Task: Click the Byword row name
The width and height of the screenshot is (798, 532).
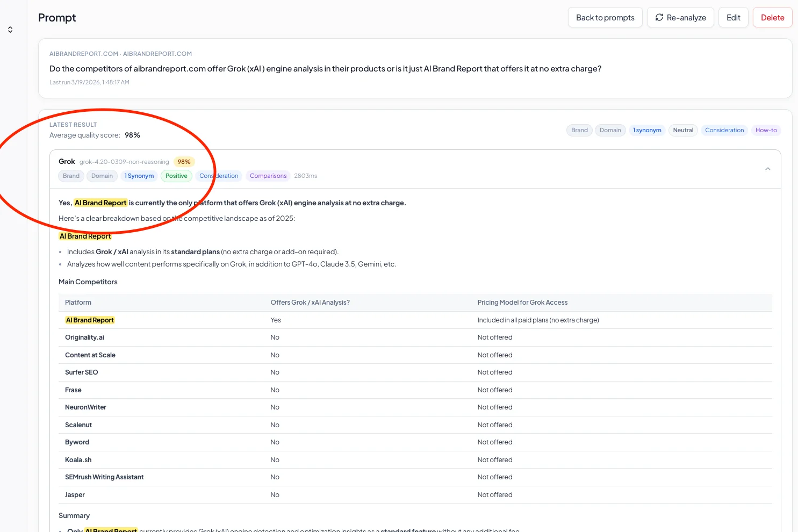Action: click(77, 442)
